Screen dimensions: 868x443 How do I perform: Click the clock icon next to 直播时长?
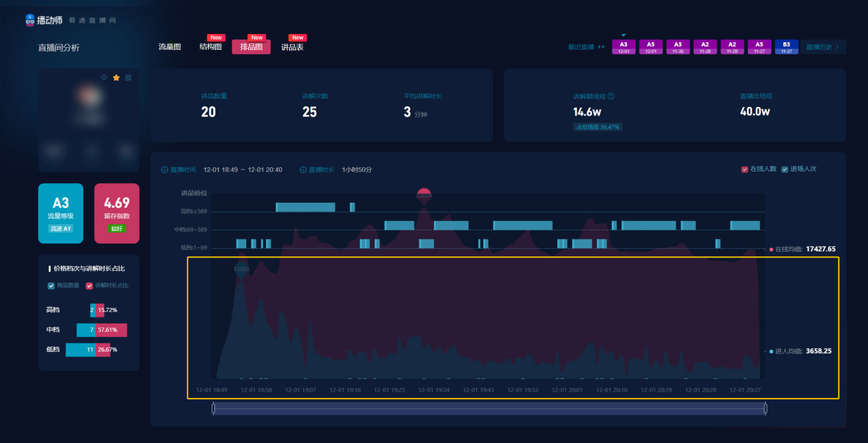pyautogui.click(x=304, y=169)
